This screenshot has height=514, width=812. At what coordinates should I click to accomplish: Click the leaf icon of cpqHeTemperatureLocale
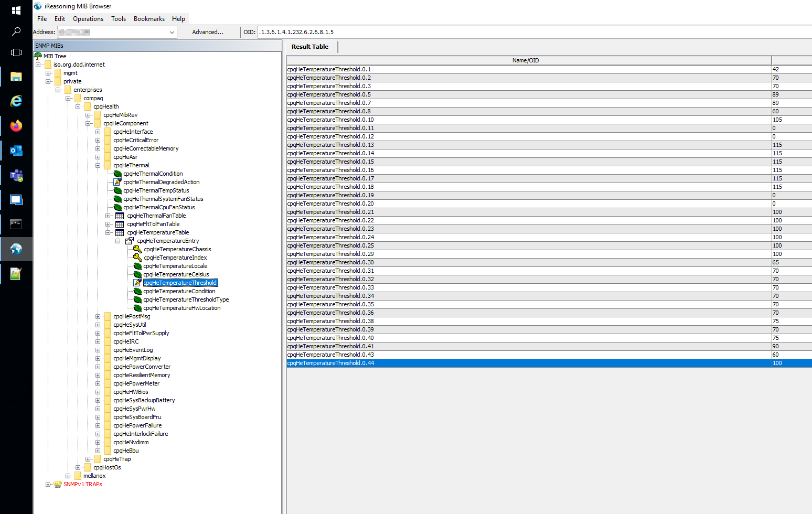pyautogui.click(x=138, y=266)
